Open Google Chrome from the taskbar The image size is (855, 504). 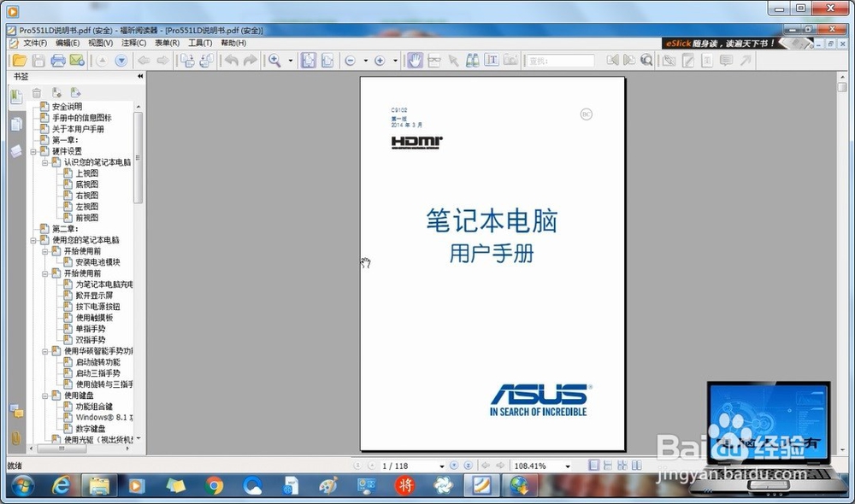214,485
